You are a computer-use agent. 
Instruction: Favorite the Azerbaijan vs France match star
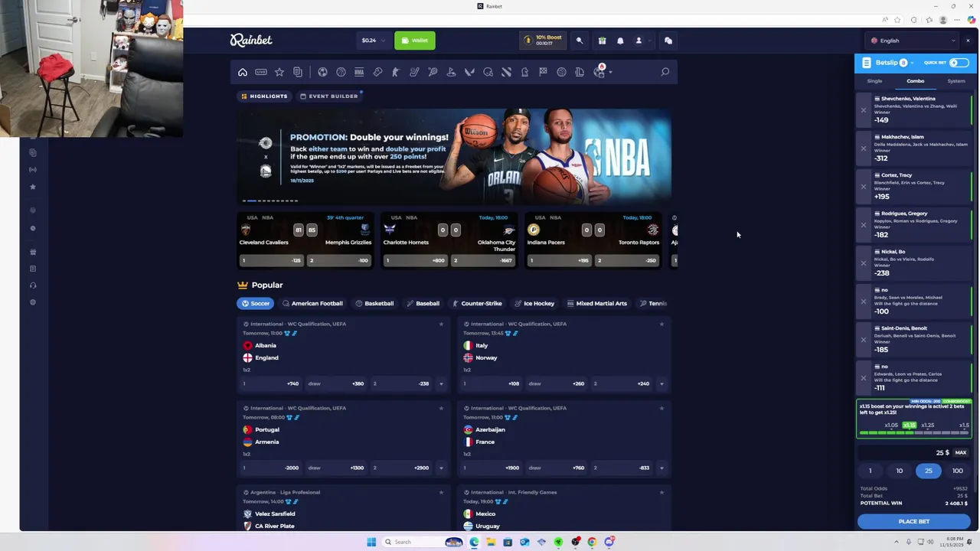661,408
